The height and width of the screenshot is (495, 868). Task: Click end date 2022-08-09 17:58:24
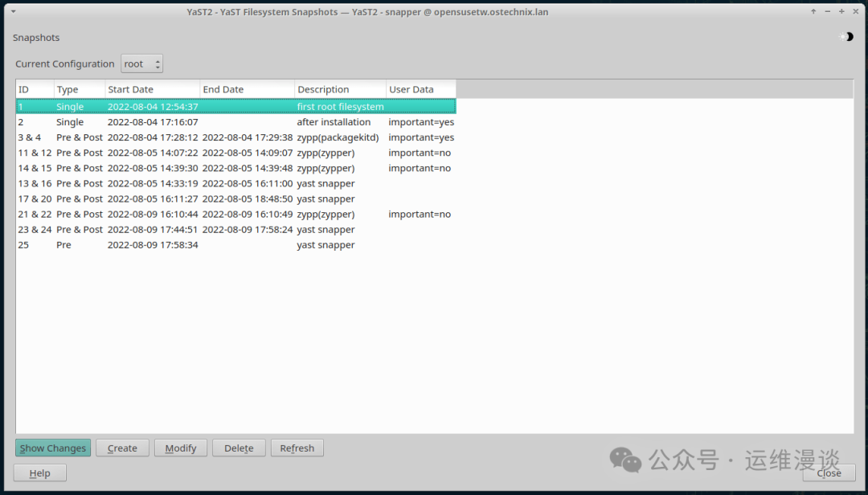click(x=248, y=229)
